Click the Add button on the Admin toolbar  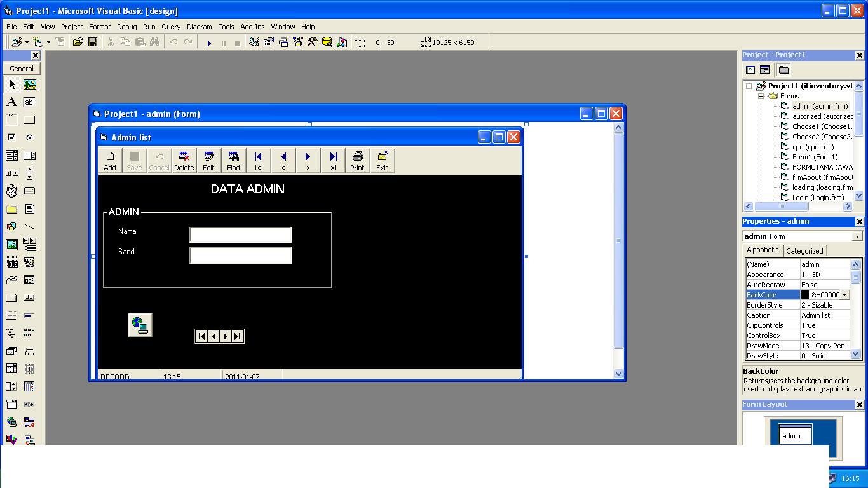click(109, 159)
